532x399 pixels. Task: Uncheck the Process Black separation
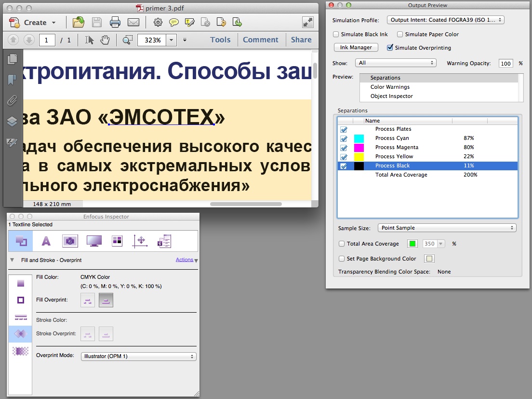pyautogui.click(x=344, y=166)
